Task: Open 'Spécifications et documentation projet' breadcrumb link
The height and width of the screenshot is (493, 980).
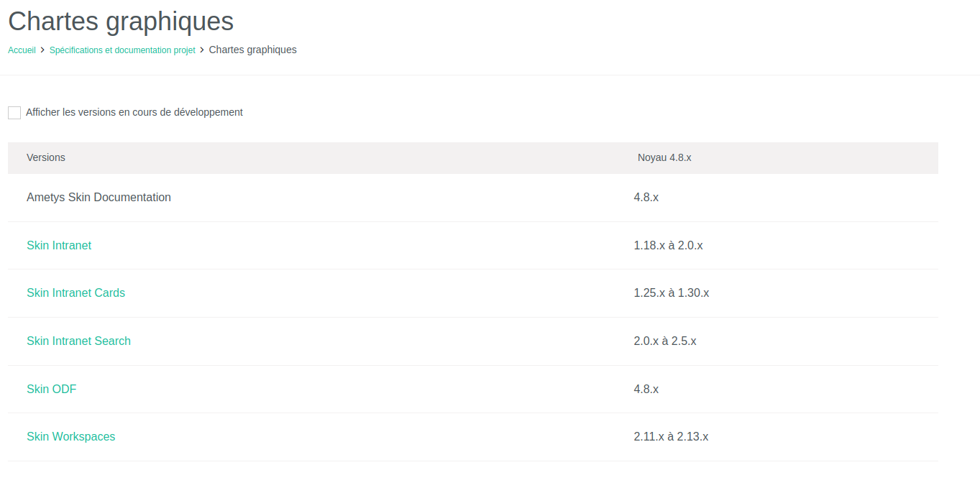Action: pos(122,50)
